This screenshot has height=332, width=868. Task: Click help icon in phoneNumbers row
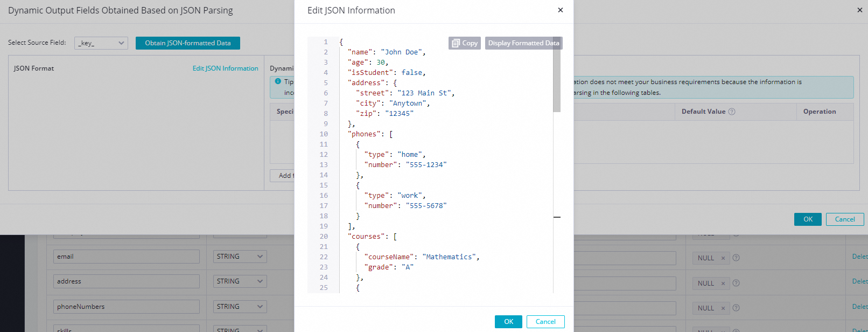point(736,308)
